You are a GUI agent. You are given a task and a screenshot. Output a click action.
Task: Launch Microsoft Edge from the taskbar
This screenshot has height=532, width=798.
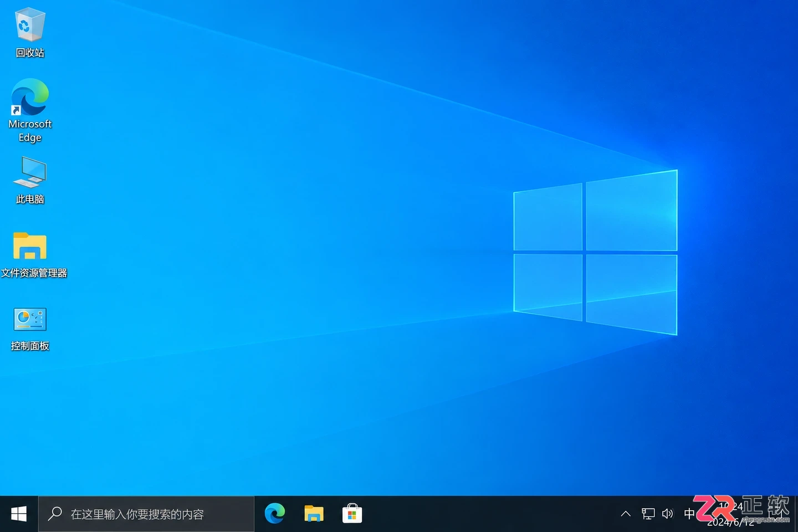(275, 514)
